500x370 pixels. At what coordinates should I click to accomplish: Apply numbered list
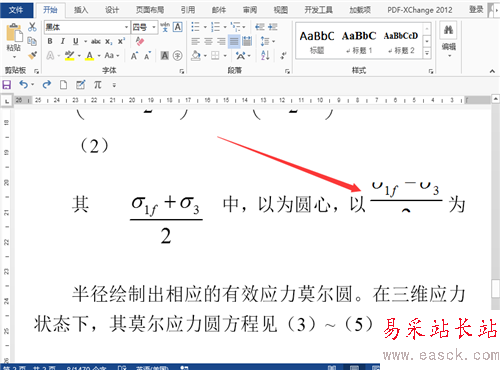216,27
